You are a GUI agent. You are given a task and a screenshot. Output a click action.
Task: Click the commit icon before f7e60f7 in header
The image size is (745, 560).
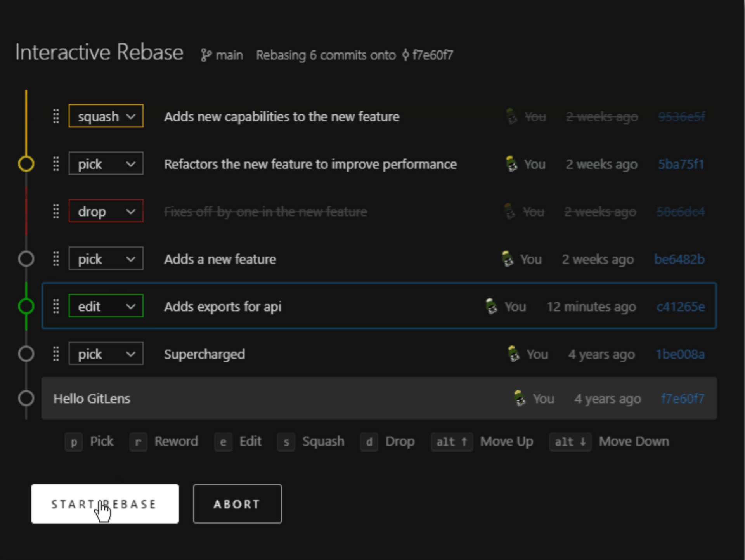coord(405,55)
